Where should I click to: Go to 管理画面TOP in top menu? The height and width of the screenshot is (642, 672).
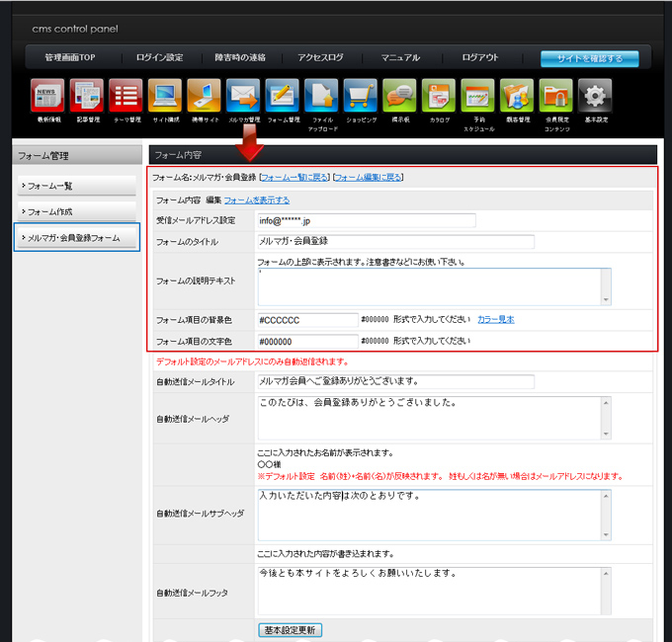coord(73,58)
